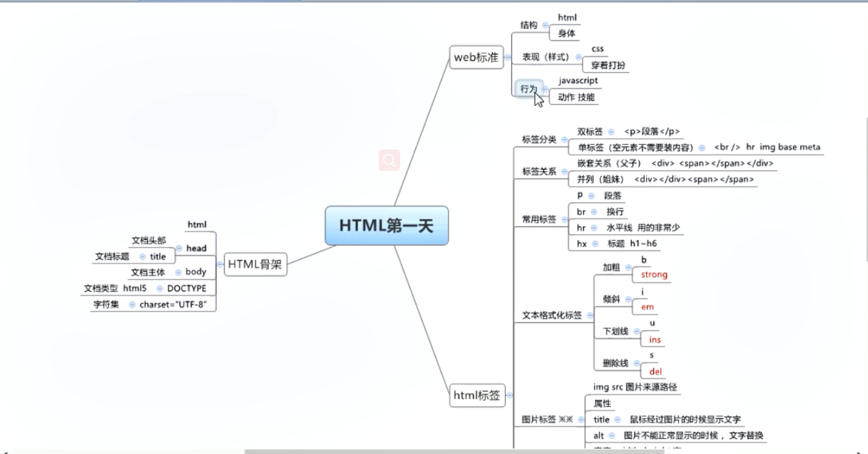Select the central HTML第一天 topic node
This screenshot has height=454, width=868.
pos(387,226)
